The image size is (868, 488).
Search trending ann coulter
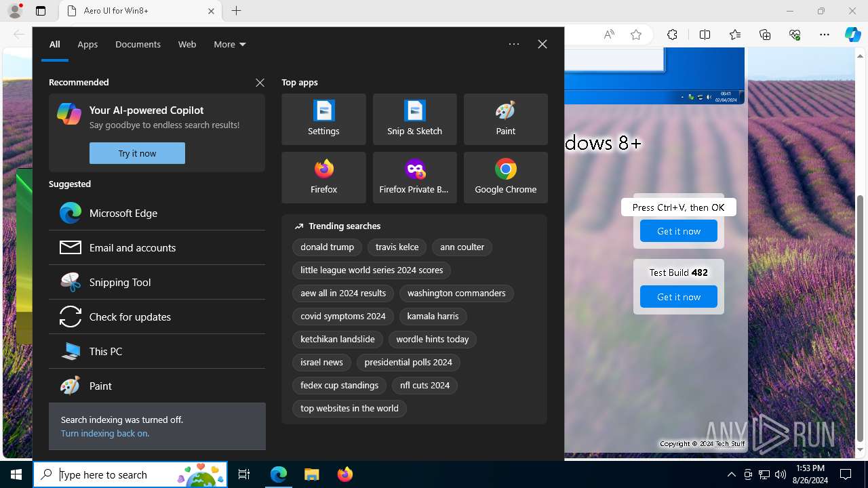pyautogui.click(x=462, y=247)
